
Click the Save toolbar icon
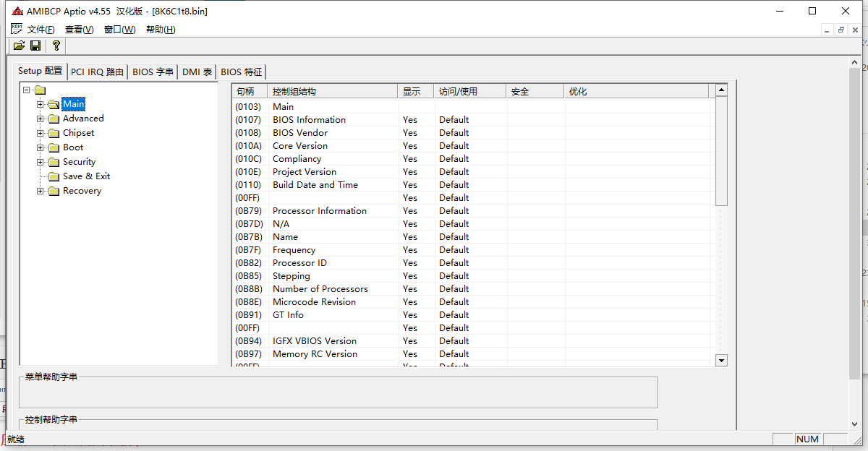[35, 45]
